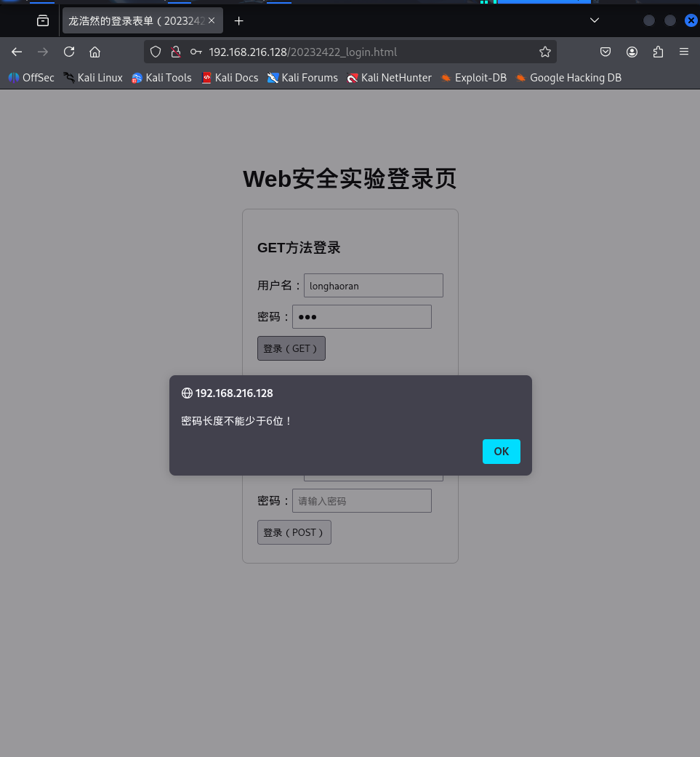Viewport: 700px width, 757px height.
Task: Click the 登录（POST）button
Action: [294, 532]
